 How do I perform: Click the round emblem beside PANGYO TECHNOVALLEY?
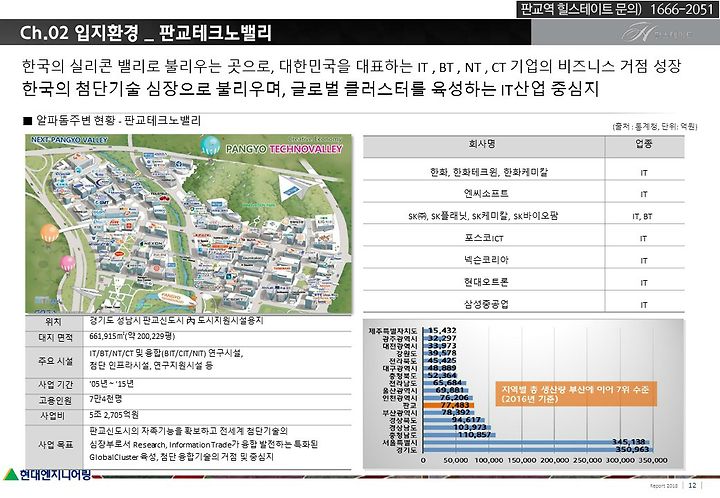click(210, 145)
